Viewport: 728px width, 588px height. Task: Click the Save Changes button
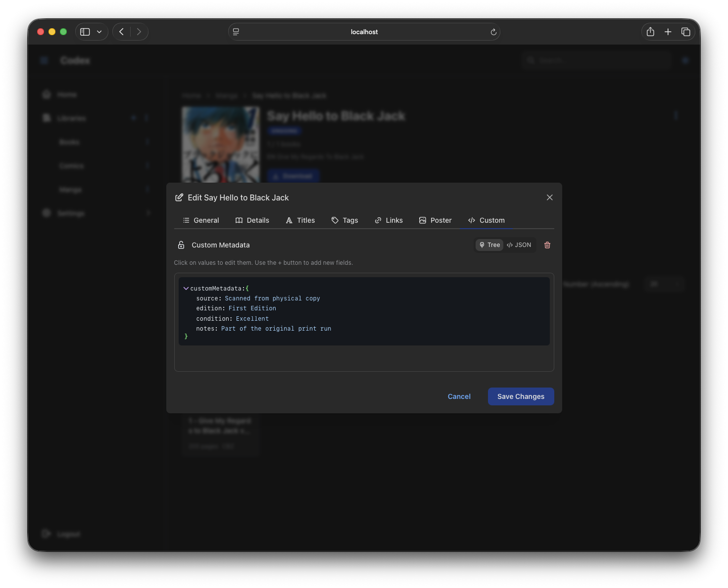[521, 396]
